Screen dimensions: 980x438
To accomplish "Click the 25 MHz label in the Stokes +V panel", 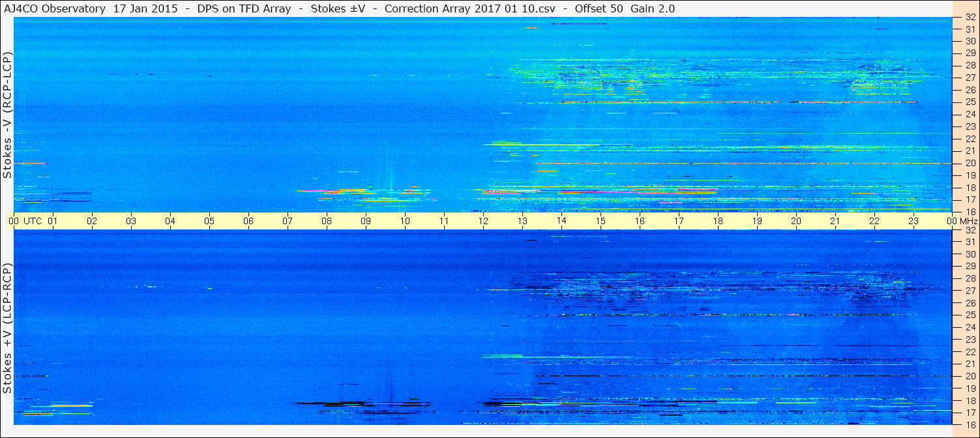I will tap(970, 315).
